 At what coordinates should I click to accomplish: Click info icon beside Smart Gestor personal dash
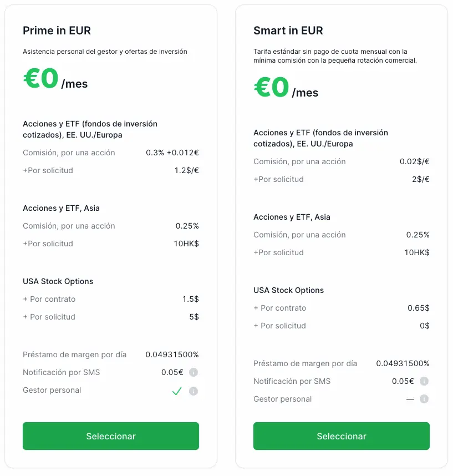[424, 399]
